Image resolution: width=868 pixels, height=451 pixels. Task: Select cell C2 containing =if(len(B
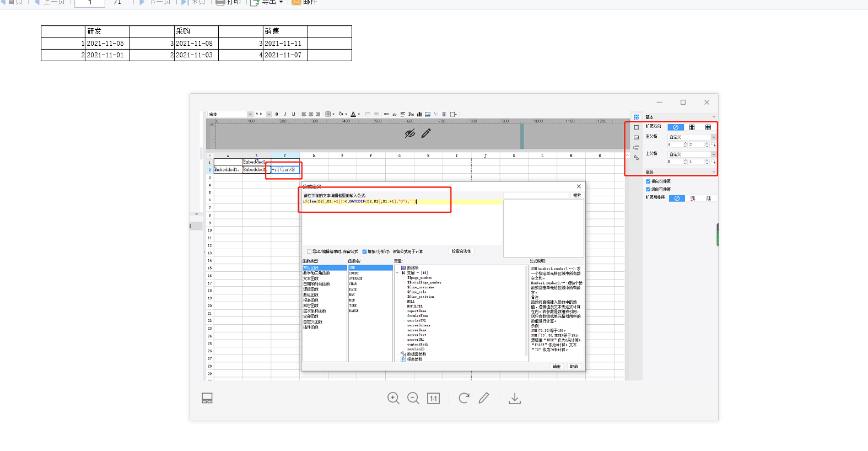(x=285, y=170)
